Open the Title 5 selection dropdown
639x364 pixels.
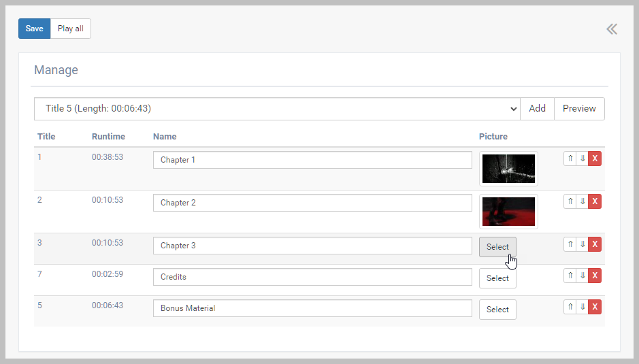tap(277, 109)
